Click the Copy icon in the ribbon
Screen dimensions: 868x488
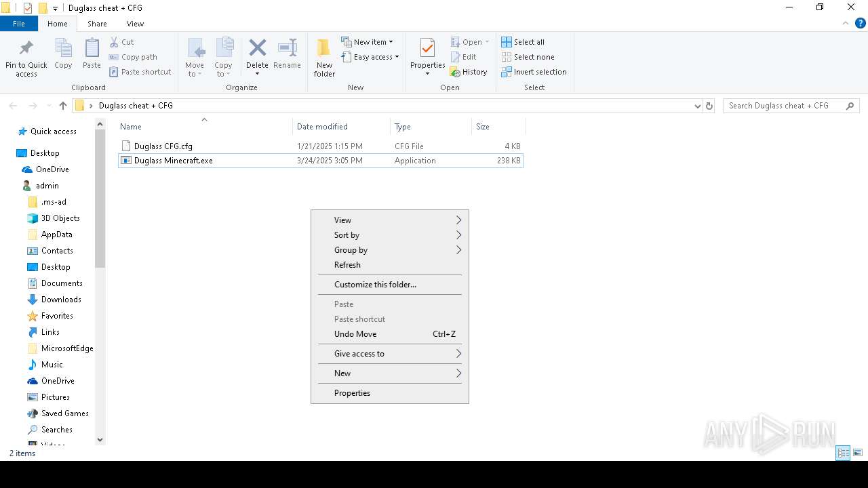coord(63,49)
